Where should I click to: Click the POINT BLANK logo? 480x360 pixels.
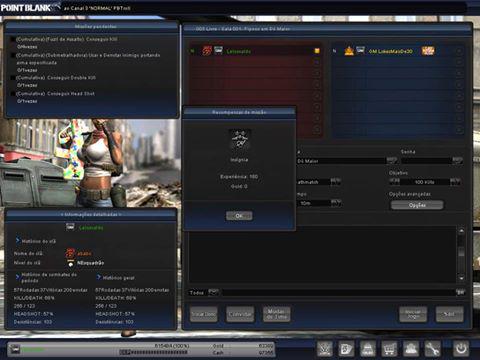pos(26,7)
